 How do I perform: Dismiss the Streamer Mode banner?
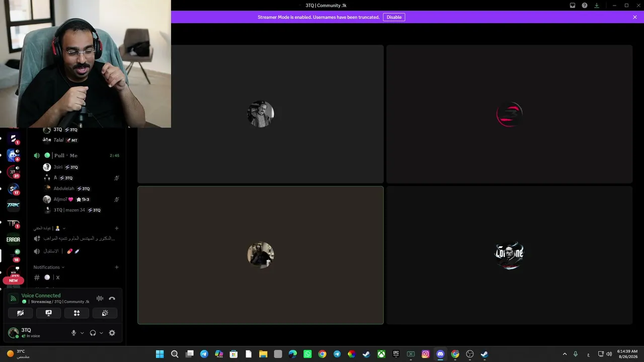coord(635,17)
